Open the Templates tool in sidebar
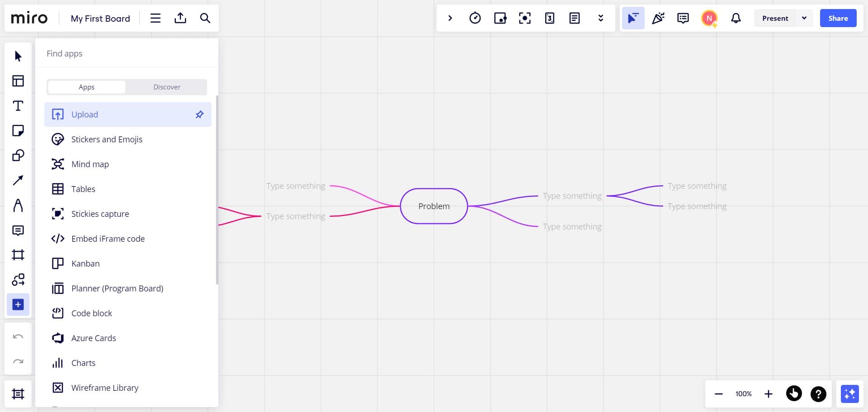Image resolution: width=868 pixels, height=412 pixels. [x=18, y=81]
